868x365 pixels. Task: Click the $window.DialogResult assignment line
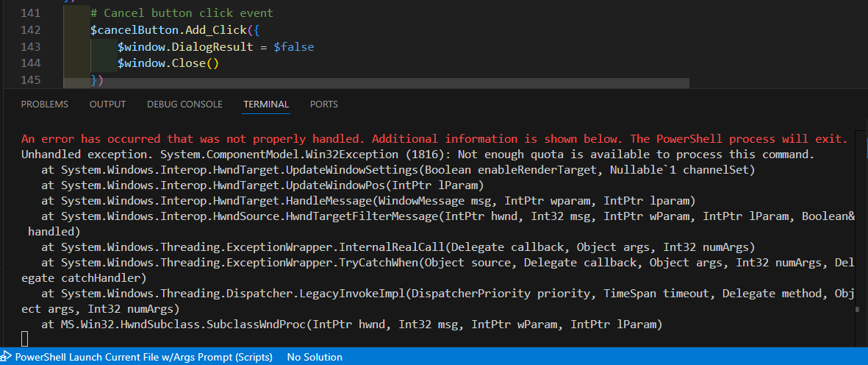tap(215, 47)
